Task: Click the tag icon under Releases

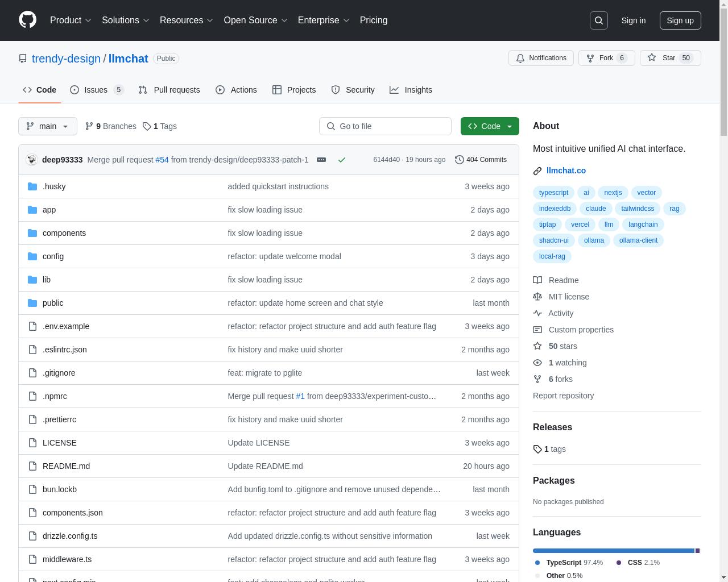Action: tap(537, 449)
